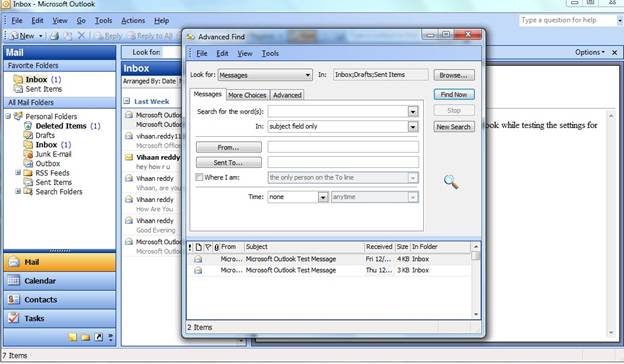Click the Sent To... button

(x=229, y=163)
